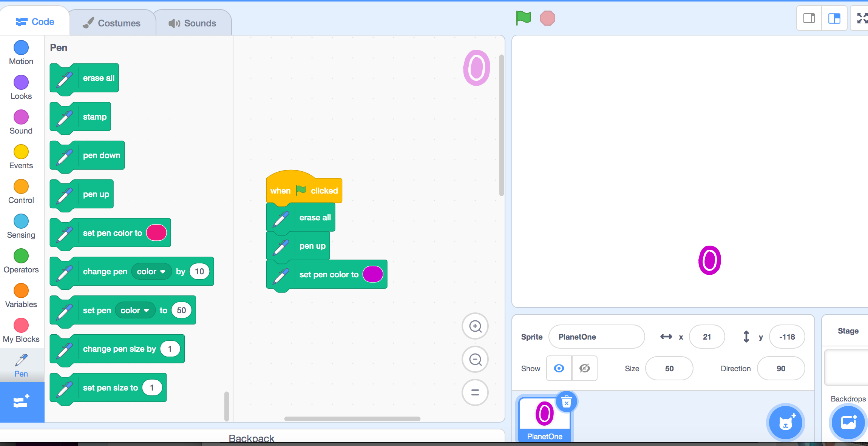Toggle sprite hidden state icon
Viewport: 868px width, 446px height.
pyautogui.click(x=585, y=368)
